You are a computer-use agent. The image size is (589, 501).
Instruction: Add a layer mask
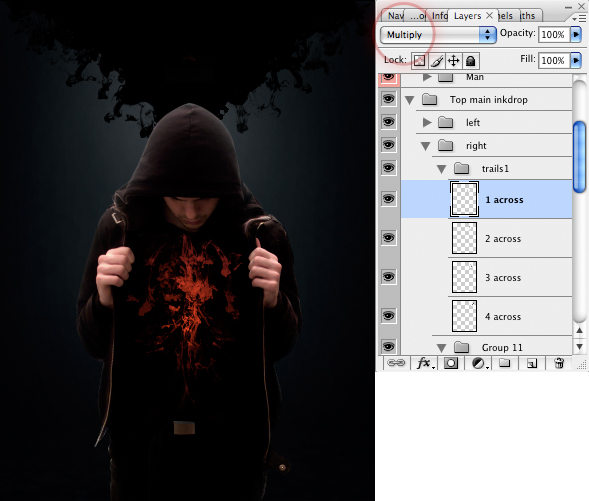coord(451,363)
